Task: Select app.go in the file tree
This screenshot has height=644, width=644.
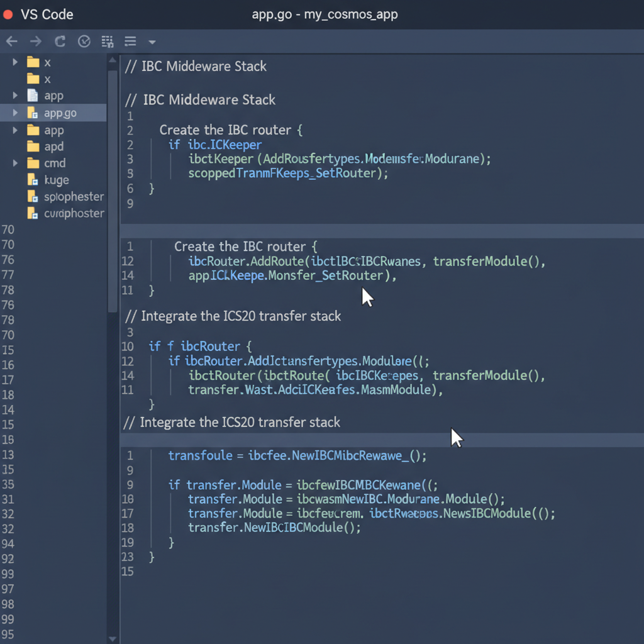Action: tap(53, 113)
